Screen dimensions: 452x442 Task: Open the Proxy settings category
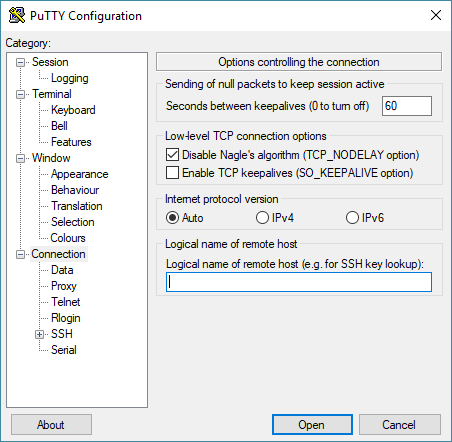point(64,286)
